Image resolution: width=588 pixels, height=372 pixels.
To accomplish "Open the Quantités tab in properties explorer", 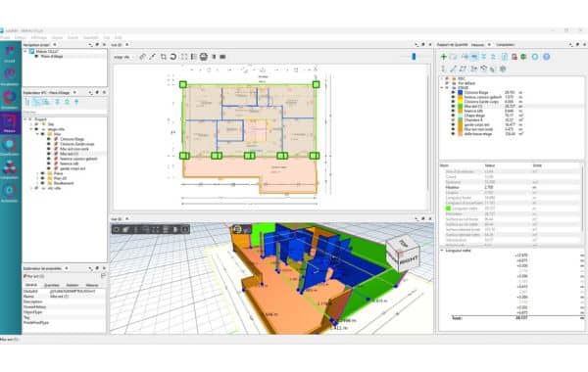I will (52, 285).
